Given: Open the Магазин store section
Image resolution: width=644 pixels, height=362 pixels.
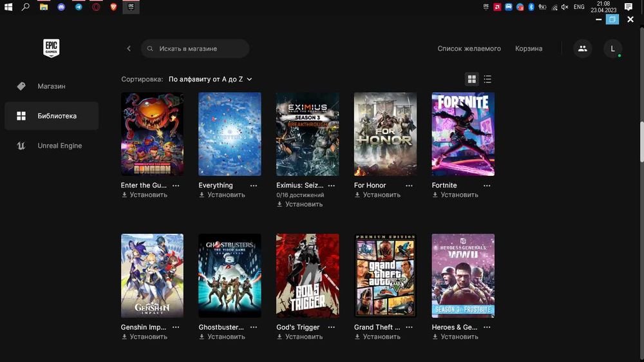Looking at the screenshot, I should tap(52, 86).
